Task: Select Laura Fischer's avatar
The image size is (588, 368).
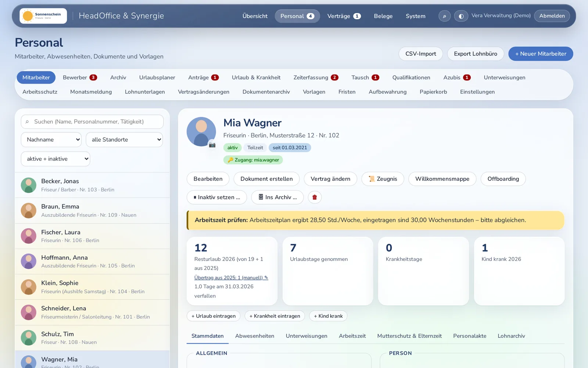Action: tap(29, 236)
